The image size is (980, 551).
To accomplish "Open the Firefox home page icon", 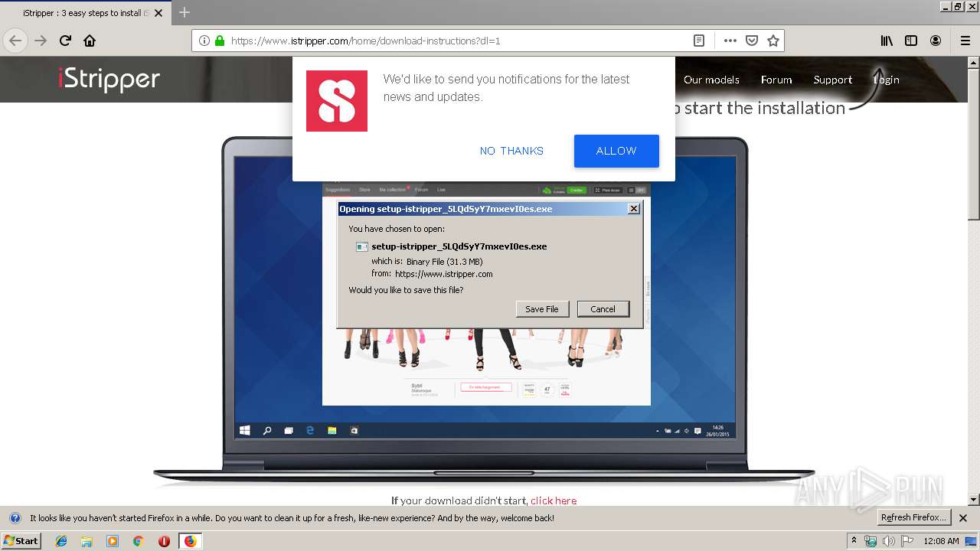I will click(x=90, y=41).
